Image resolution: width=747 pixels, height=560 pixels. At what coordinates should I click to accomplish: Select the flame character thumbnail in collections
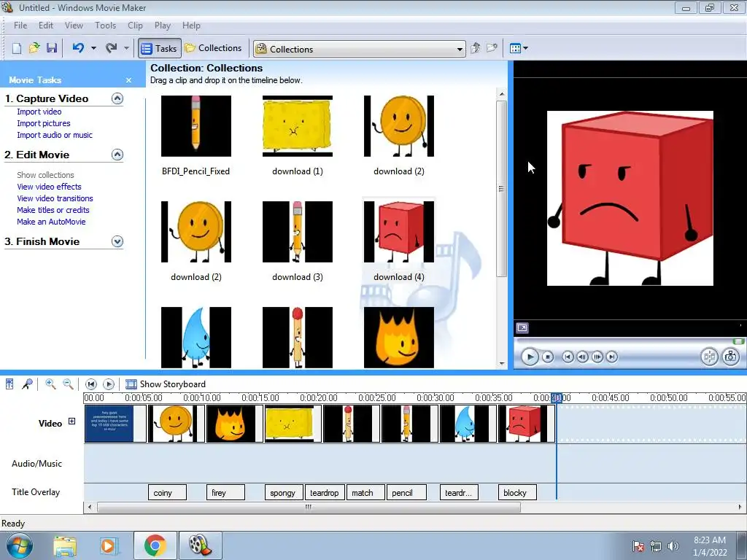(x=399, y=338)
